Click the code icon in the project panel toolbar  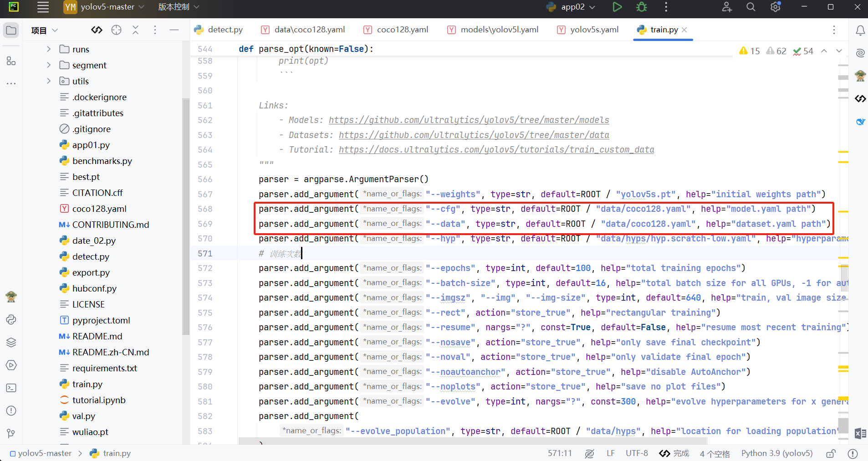point(97,30)
